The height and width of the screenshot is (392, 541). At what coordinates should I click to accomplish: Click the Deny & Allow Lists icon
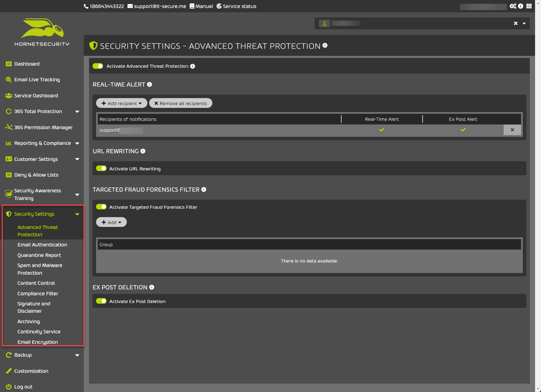pyautogui.click(x=9, y=175)
